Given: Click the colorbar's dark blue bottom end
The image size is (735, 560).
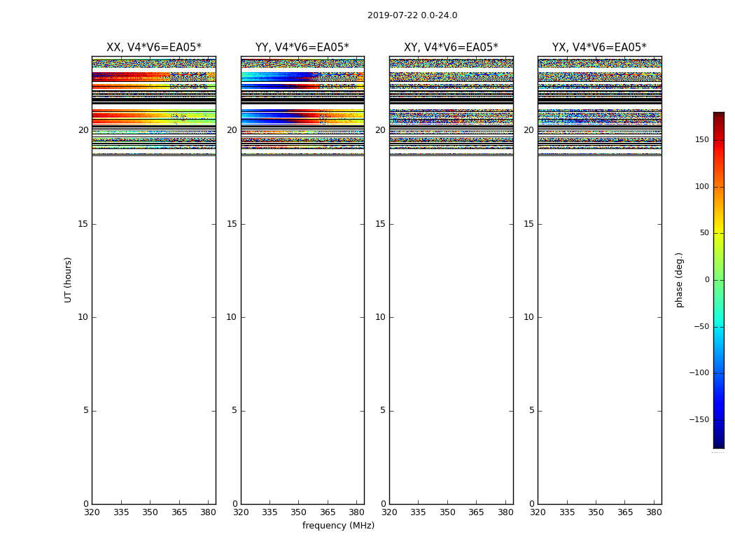Looking at the screenshot, I should 718,444.
